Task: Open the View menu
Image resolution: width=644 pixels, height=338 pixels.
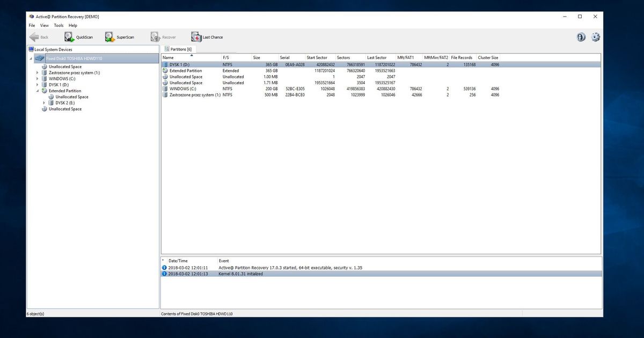Action: (x=45, y=25)
